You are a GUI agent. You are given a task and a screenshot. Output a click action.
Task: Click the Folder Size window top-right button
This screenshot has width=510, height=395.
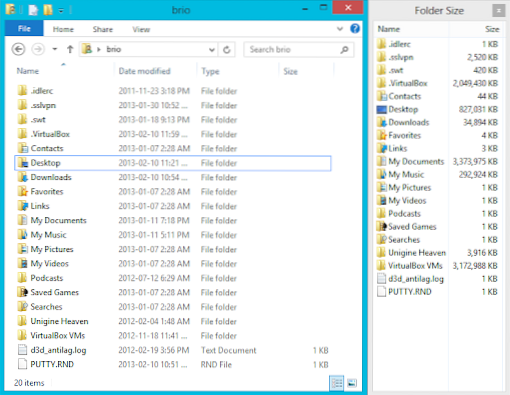(x=498, y=11)
